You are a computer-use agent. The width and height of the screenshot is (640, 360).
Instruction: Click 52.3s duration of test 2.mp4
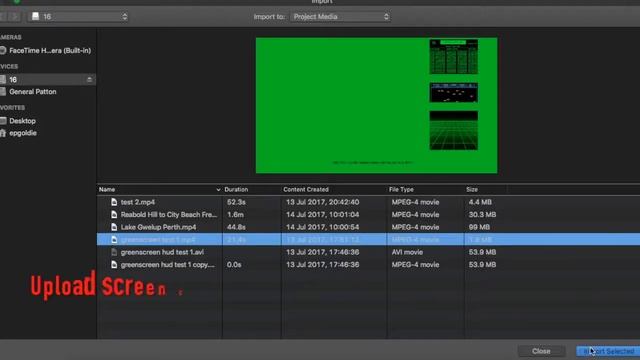236,202
